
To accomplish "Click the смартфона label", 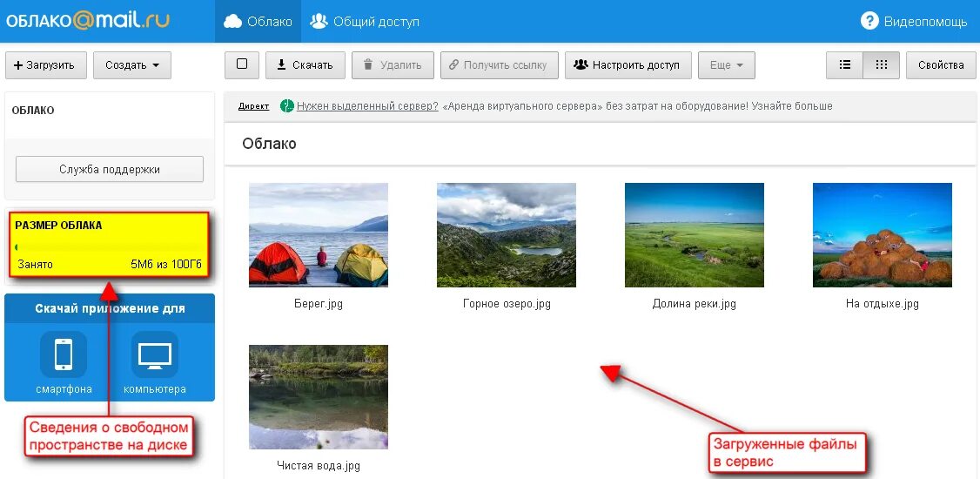I will pos(64,389).
